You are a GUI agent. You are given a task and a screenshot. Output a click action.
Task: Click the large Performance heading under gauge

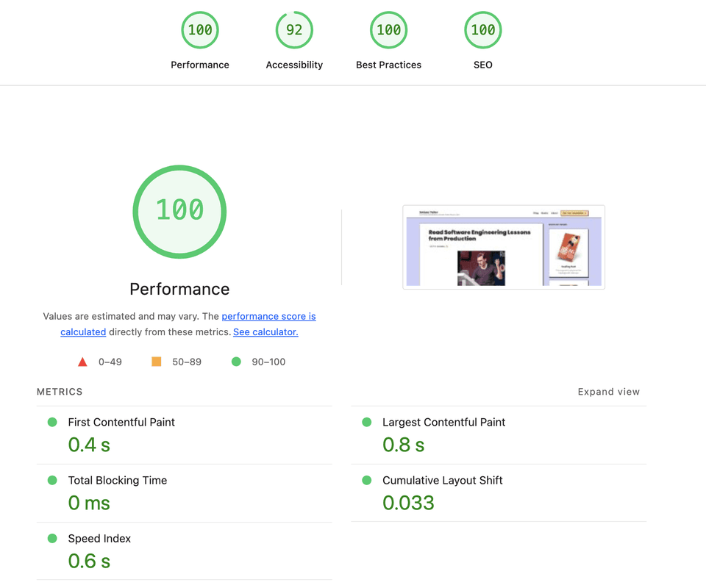(x=179, y=289)
